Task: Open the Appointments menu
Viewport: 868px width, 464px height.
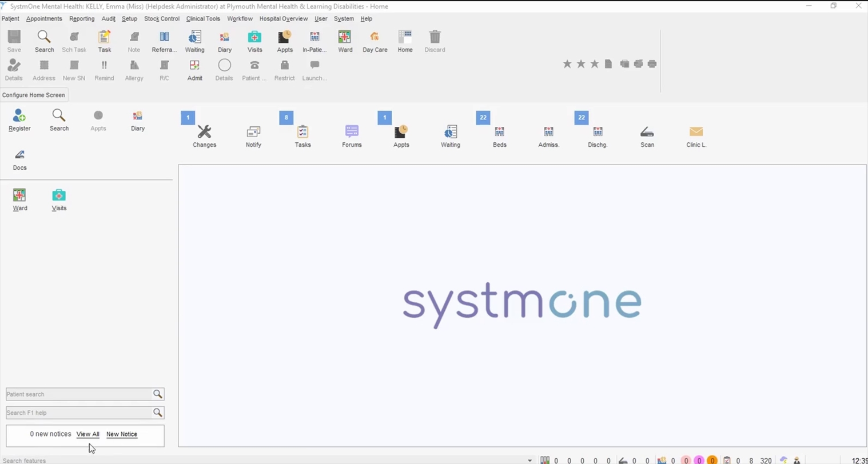Action: click(x=44, y=18)
